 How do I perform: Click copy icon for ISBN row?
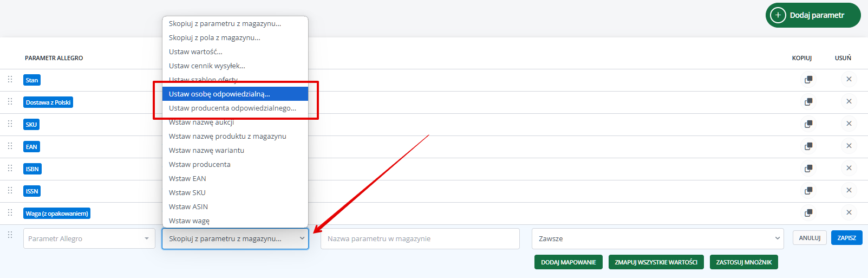(x=808, y=169)
